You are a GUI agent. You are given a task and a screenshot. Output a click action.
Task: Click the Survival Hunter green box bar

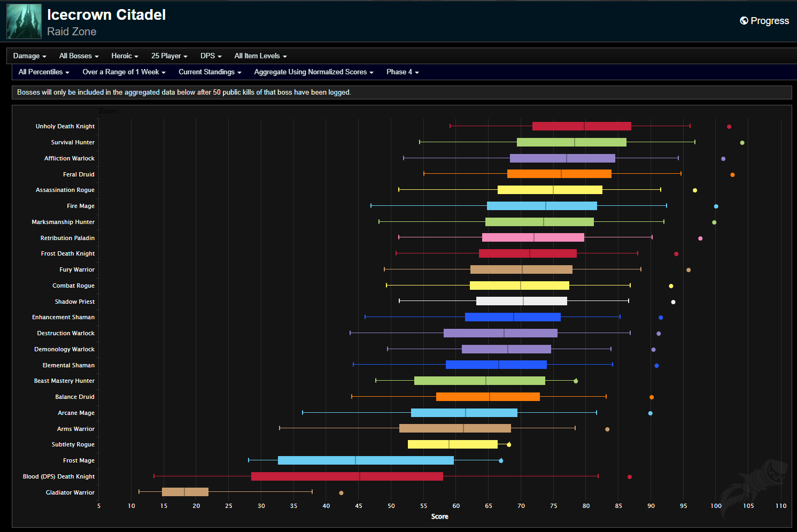(571, 142)
